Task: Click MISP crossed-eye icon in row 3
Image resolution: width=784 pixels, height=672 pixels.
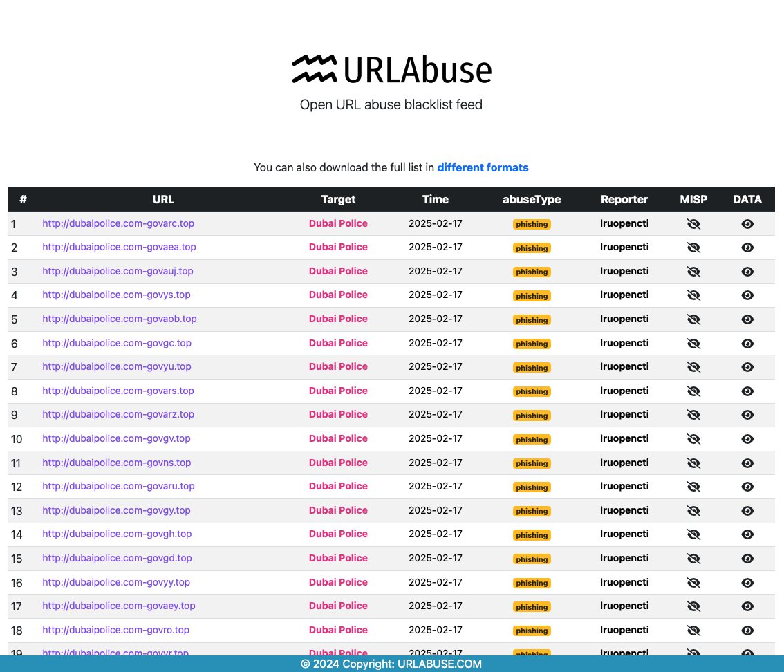Action: tap(693, 272)
